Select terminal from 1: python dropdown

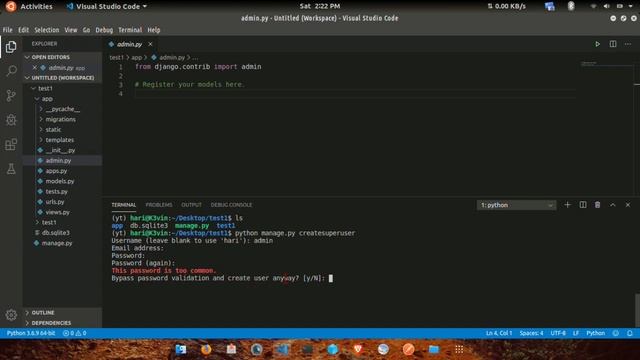[516, 205]
